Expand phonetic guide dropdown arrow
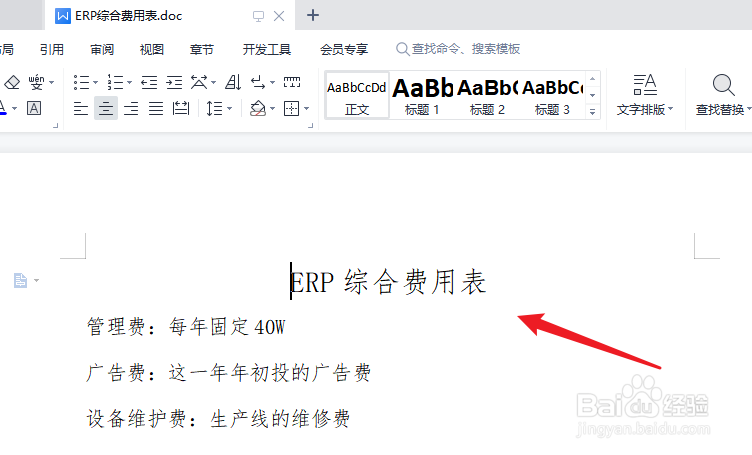This screenshot has width=752, height=455. tap(52, 82)
